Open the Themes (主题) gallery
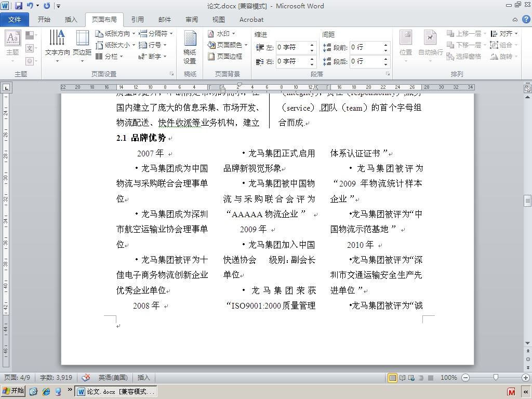 coord(12,46)
